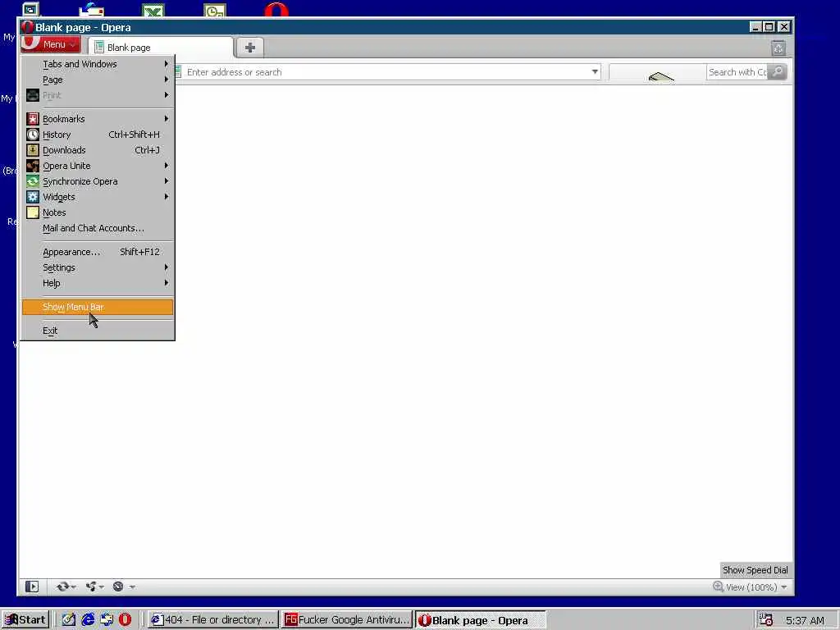
Task: Click the 5:37 AM clock
Action: (806, 620)
